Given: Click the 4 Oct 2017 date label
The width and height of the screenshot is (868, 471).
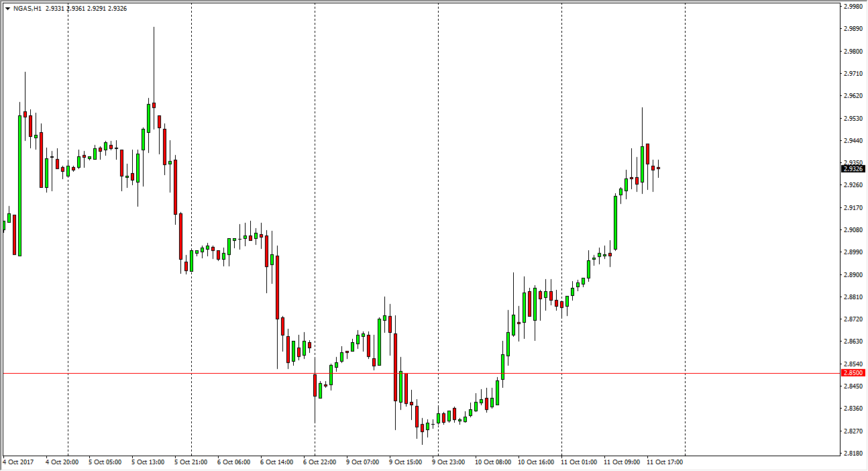Looking at the screenshot, I should pos(18,462).
